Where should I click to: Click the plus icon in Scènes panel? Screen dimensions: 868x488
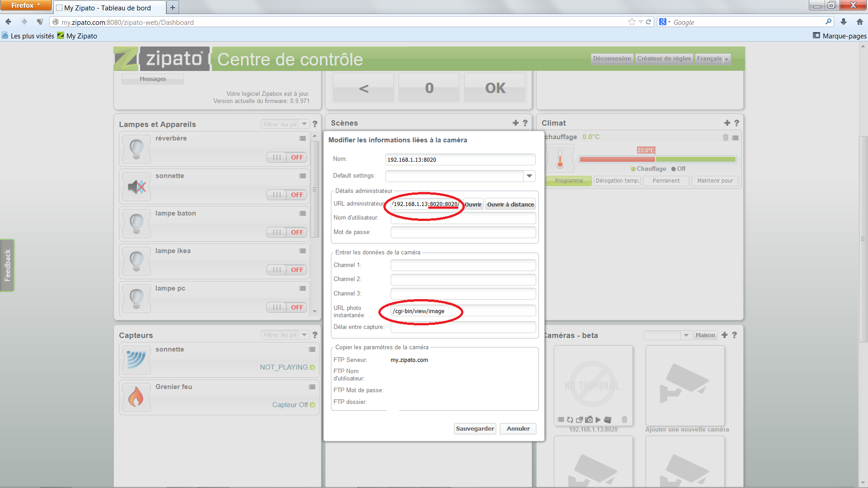(x=515, y=123)
